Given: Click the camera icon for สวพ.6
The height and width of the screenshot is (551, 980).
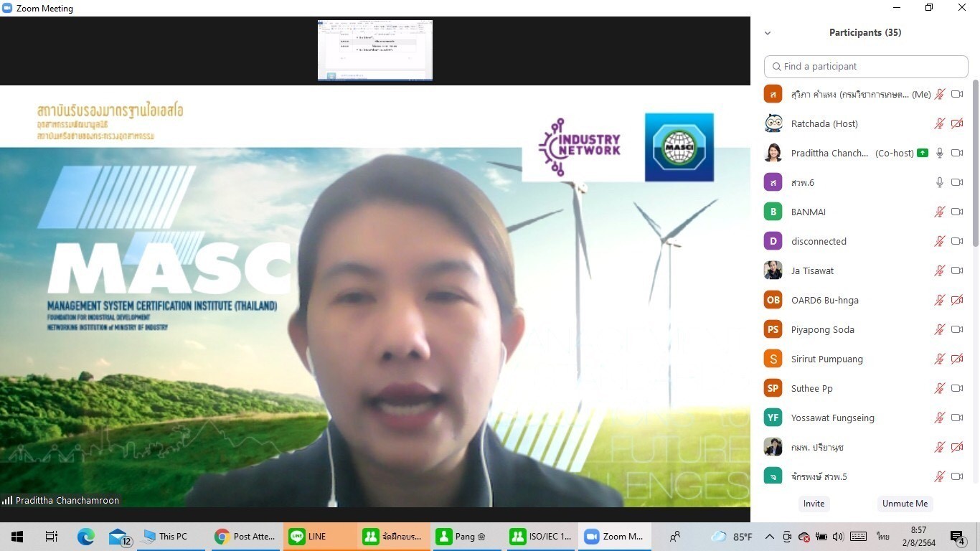Looking at the screenshot, I should pyautogui.click(x=957, y=182).
